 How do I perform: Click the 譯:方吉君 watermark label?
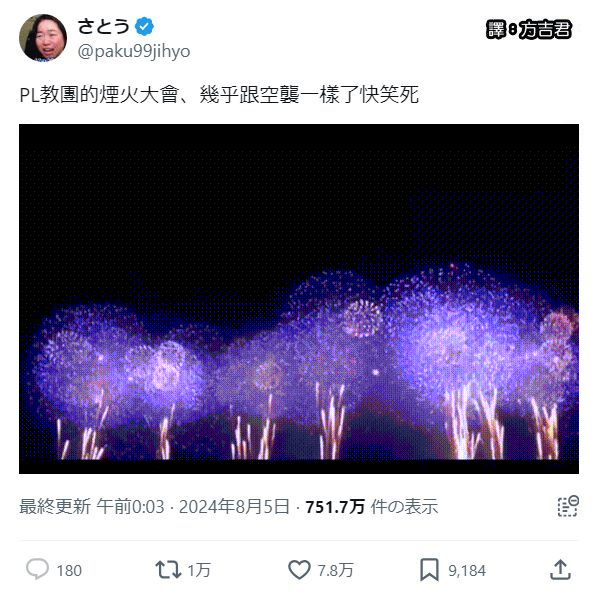point(529,29)
